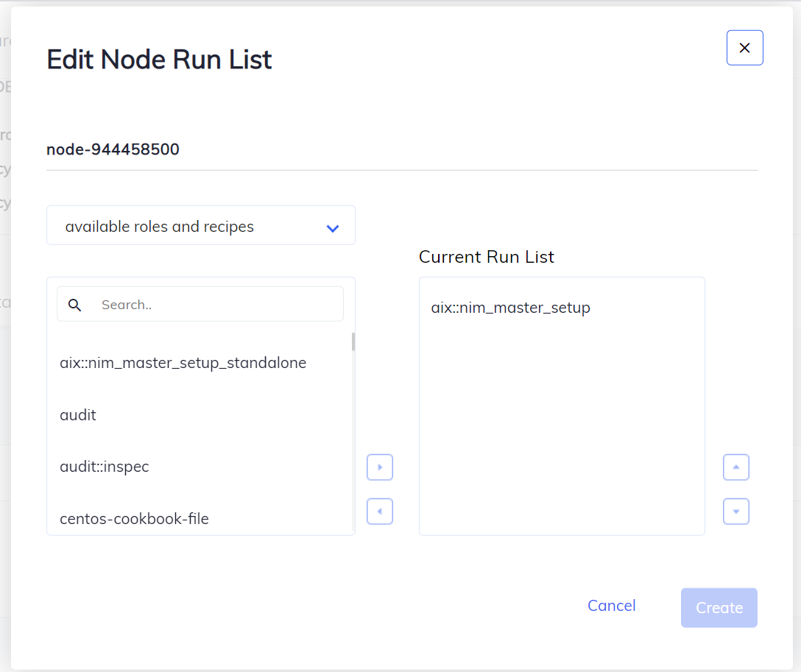The height and width of the screenshot is (672, 801).
Task: Click the down arrow to reorder run list
Action: pyautogui.click(x=735, y=511)
